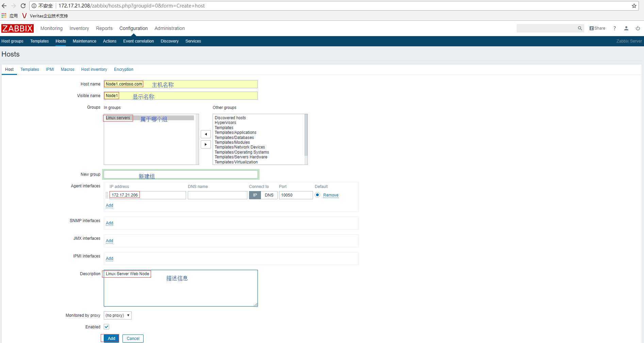
Task: Move selected group right with the arrow button
Action: coord(206,144)
